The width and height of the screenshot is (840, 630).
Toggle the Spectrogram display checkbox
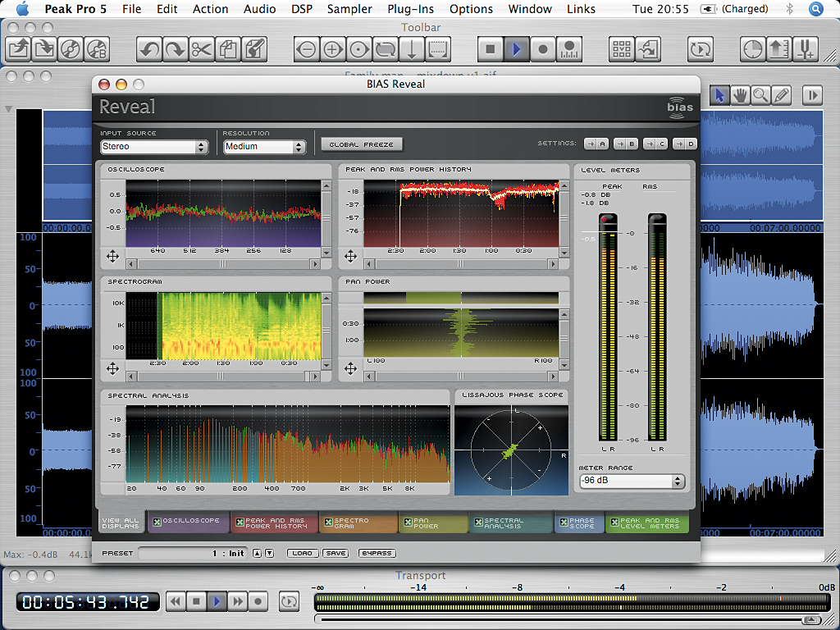click(328, 522)
